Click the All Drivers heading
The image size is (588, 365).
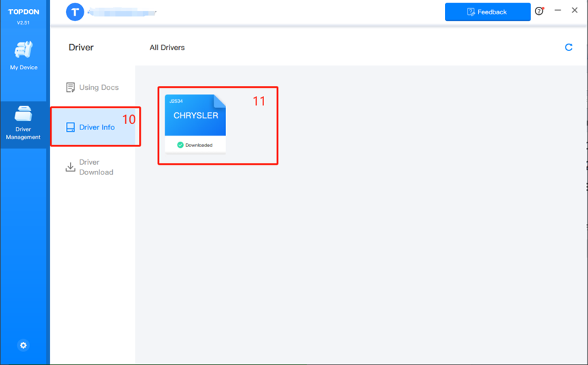pos(167,48)
